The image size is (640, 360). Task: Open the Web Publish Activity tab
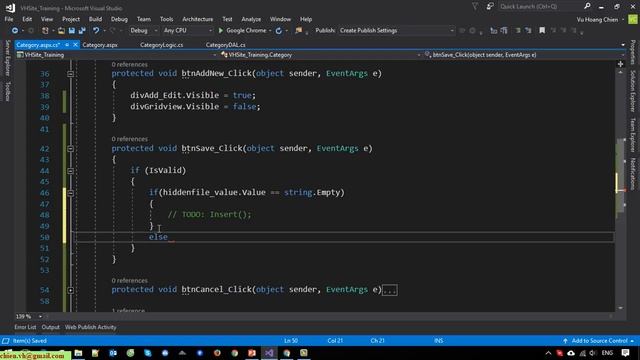91,327
